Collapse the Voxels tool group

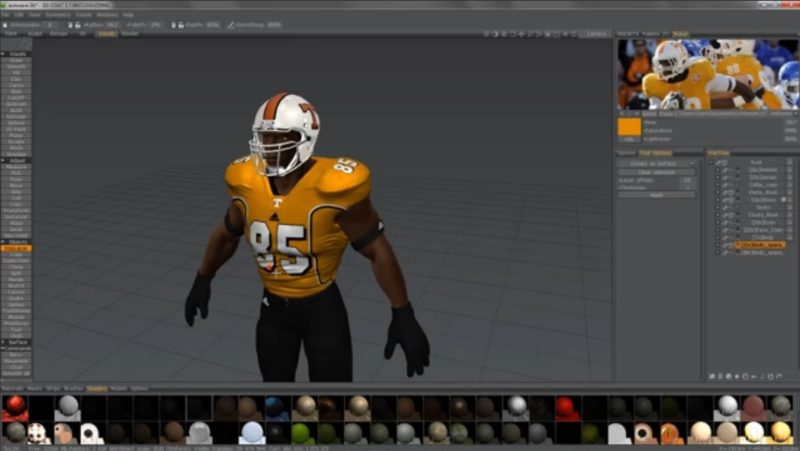(3, 54)
